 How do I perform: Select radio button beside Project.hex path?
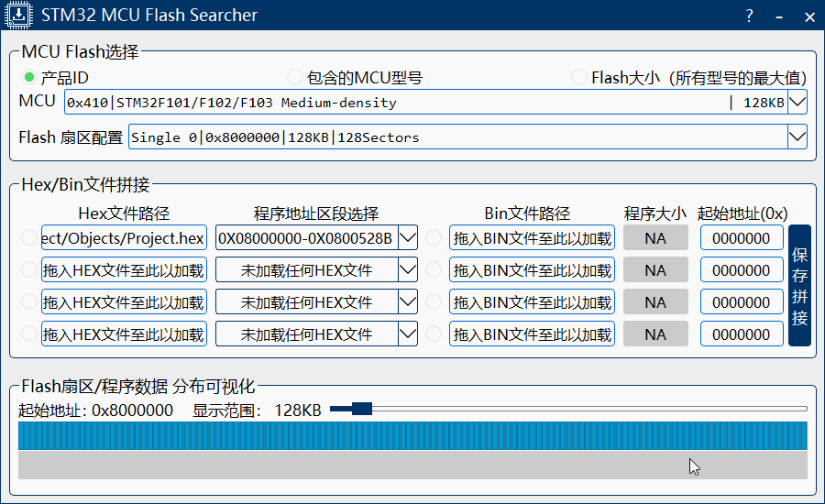click(29, 237)
